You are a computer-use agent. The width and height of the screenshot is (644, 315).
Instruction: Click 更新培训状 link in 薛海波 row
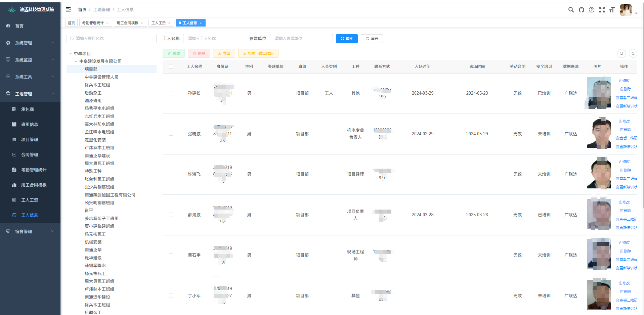point(627,228)
